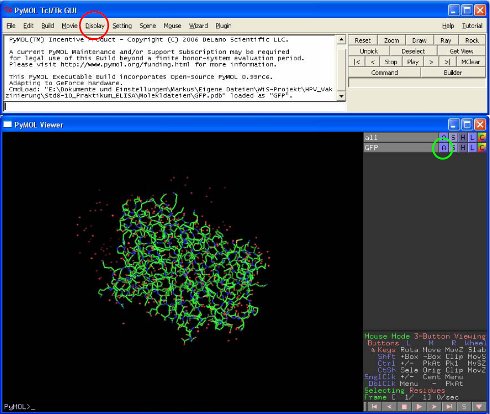490x414 pixels.
Task: Open the Color menu for GFP object
Action: pyautogui.click(x=482, y=147)
